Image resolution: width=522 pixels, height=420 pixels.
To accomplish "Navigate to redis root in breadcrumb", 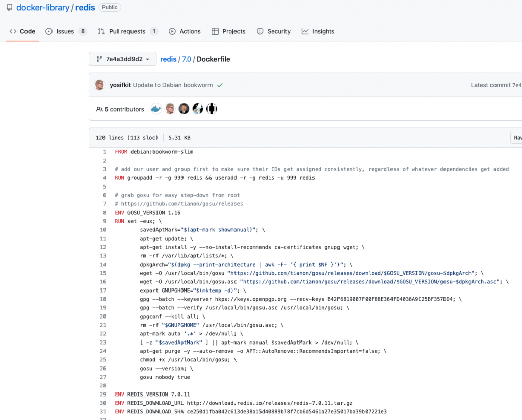I will coord(168,59).
